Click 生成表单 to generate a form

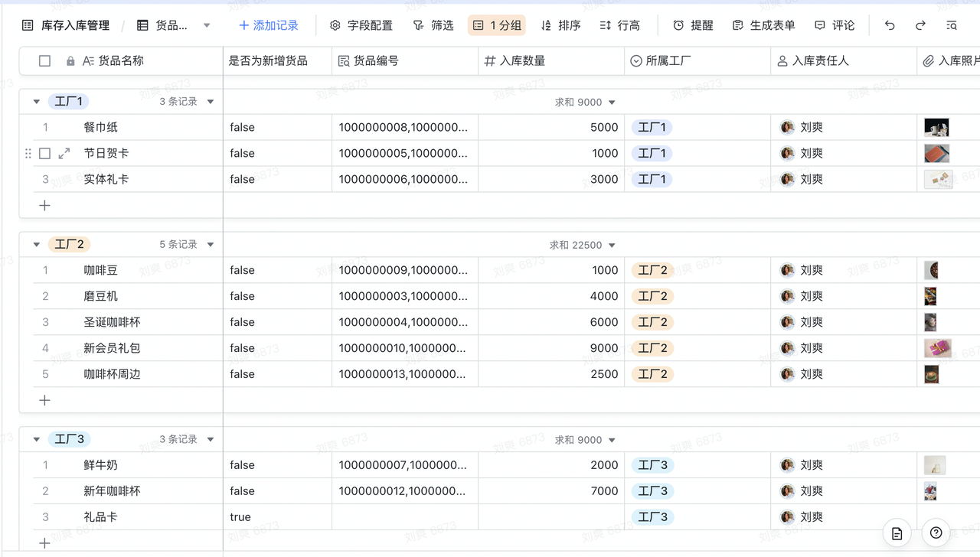[763, 25]
